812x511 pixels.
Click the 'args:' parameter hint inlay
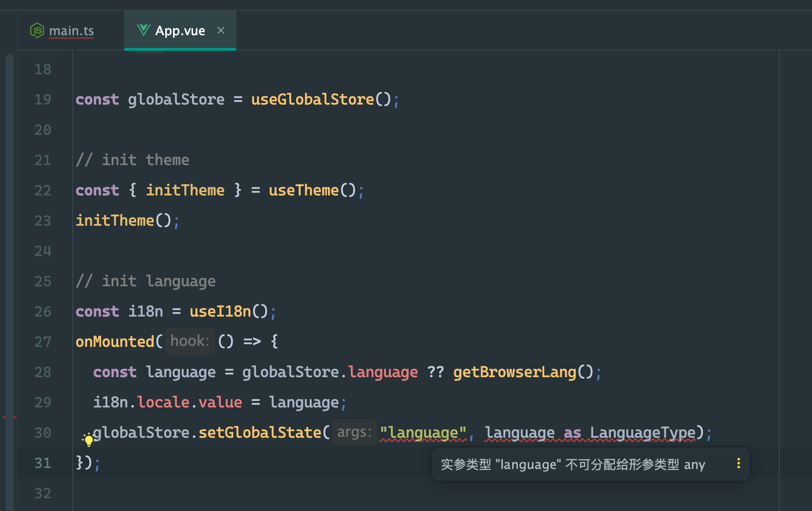(x=355, y=431)
